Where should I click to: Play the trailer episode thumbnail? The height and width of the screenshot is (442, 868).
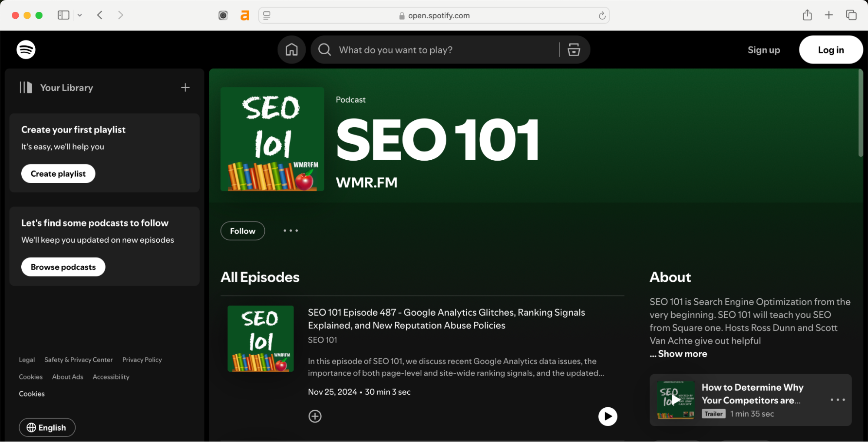coord(676,400)
